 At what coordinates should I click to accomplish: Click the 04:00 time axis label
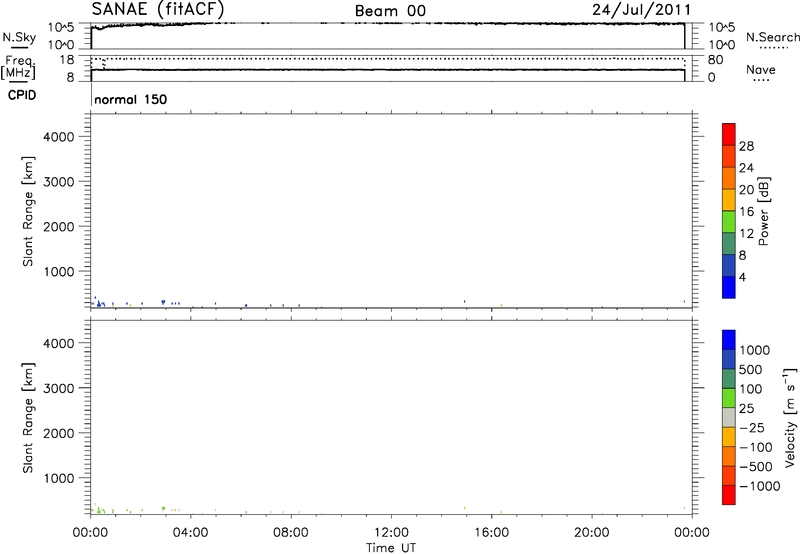[190, 533]
